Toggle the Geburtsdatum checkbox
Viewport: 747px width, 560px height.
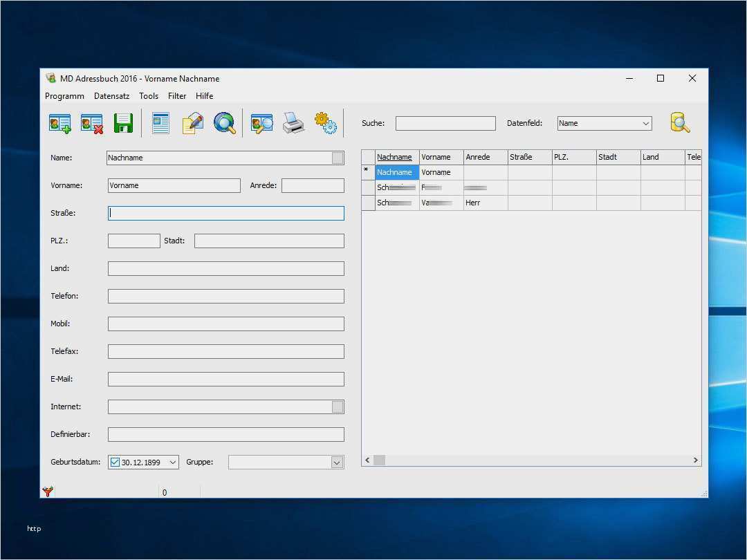coord(115,462)
